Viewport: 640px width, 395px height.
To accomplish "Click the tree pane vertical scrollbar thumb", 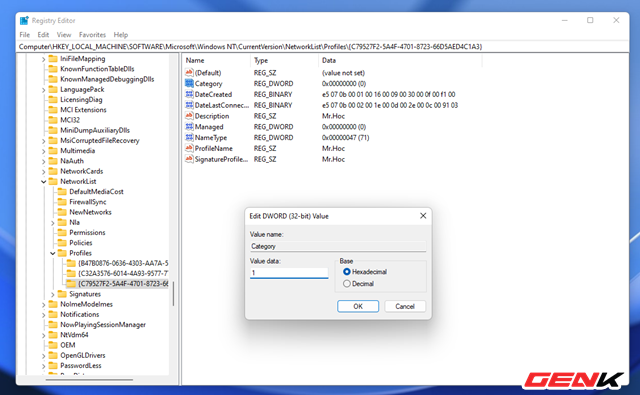I will (173, 293).
